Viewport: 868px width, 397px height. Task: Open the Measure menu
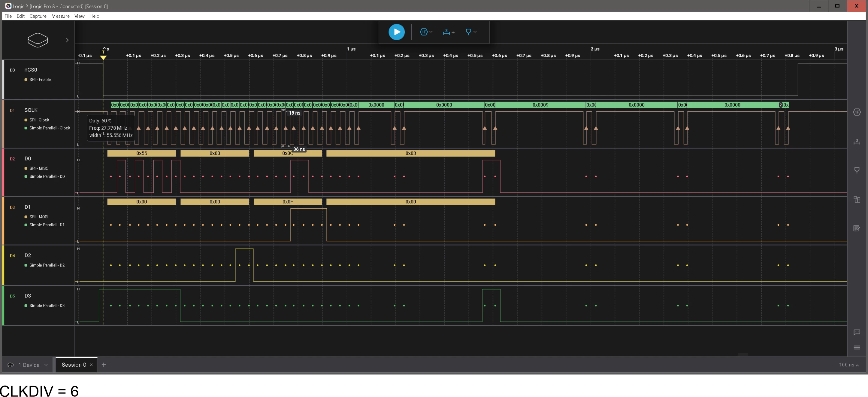(x=60, y=16)
